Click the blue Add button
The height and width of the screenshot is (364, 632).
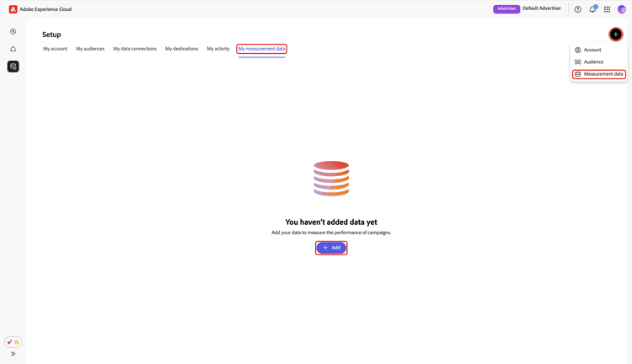[331, 248]
